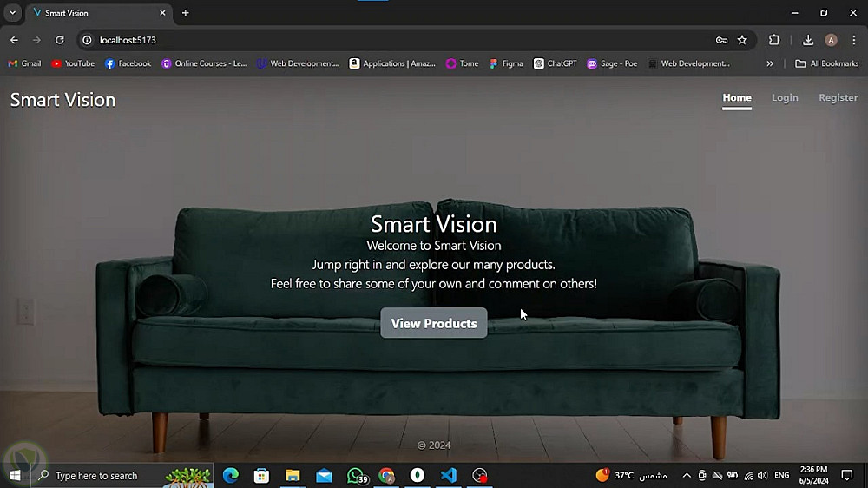868x488 pixels.
Task: Open Chrome three-dot menu
Action: point(853,40)
